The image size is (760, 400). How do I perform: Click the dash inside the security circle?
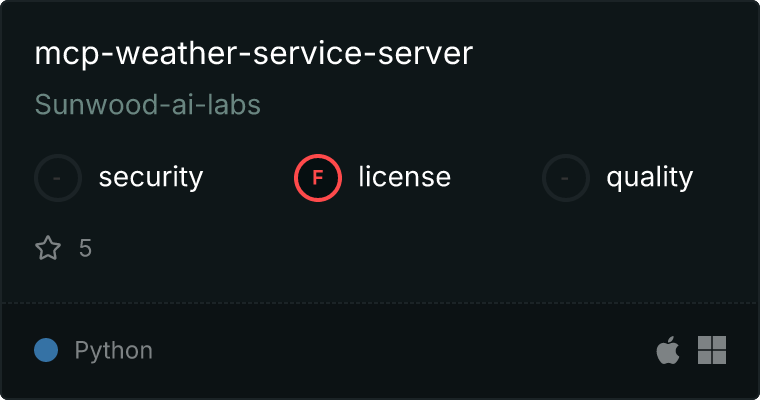pos(57,178)
